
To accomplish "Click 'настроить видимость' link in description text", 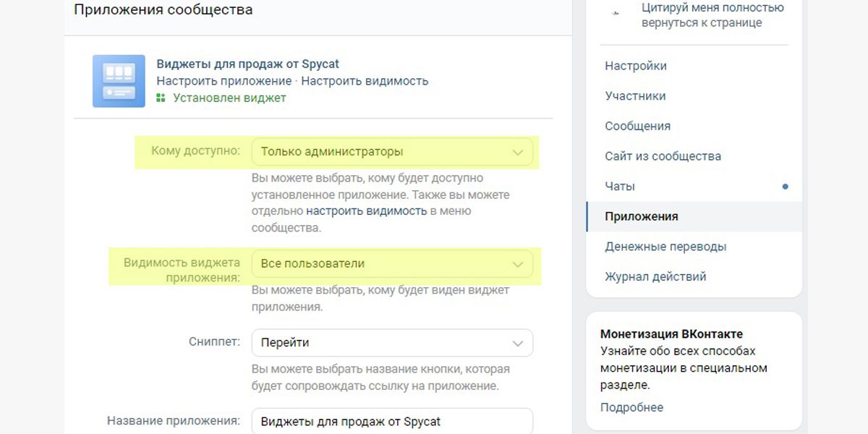I will point(366,211).
